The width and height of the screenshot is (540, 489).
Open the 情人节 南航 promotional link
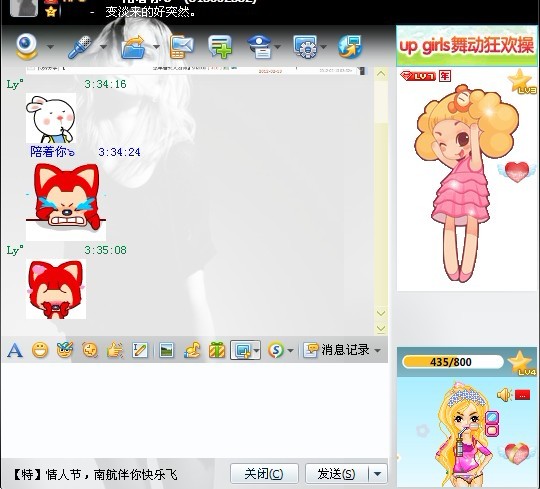click(95, 475)
